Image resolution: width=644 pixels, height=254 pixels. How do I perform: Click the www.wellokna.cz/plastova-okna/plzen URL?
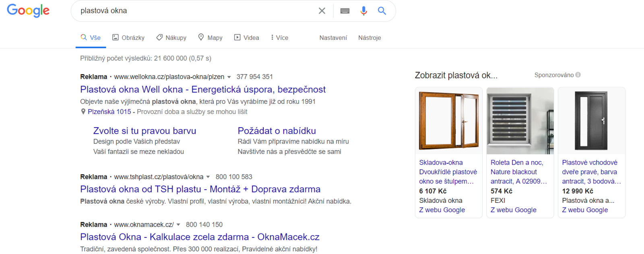tap(169, 76)
